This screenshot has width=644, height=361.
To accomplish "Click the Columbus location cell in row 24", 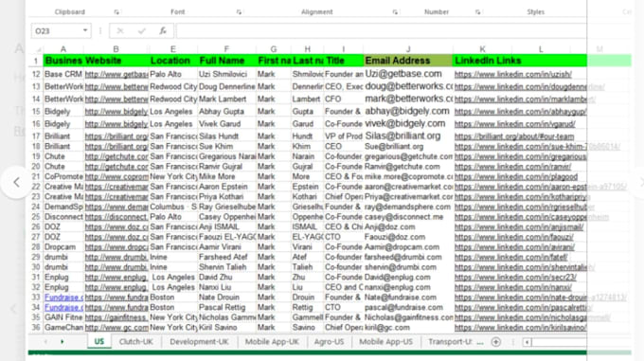I will click(173, 207).
